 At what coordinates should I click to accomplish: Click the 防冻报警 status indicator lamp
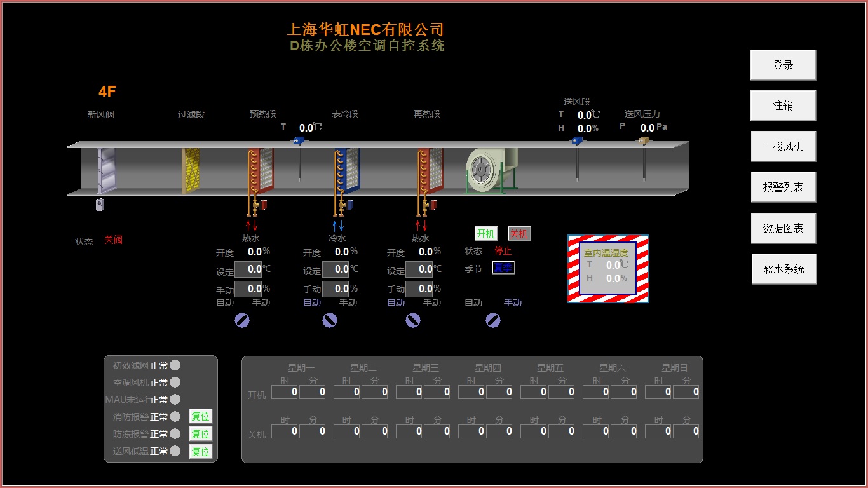[x=175, y=434]
